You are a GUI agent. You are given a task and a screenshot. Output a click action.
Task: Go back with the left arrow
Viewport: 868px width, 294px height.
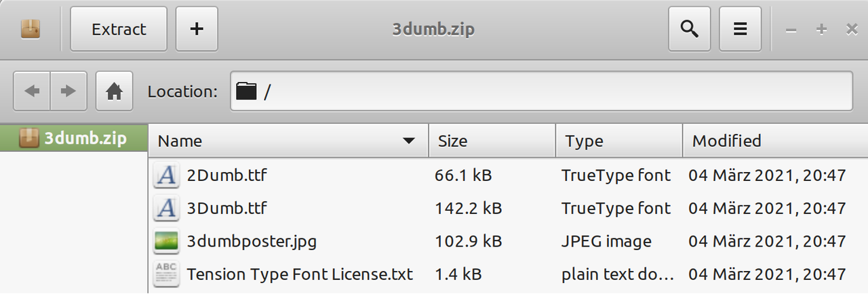[32, 91]
